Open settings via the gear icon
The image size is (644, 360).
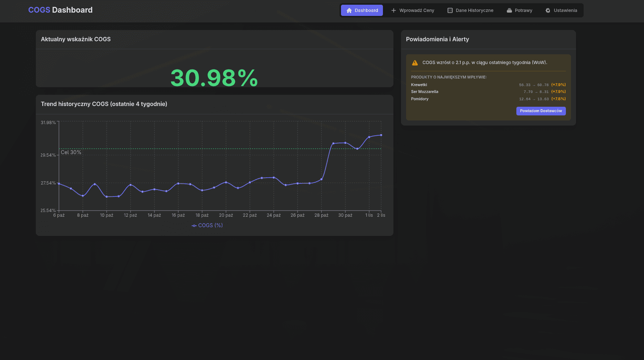pyautogui.click(x=548, y=10)
